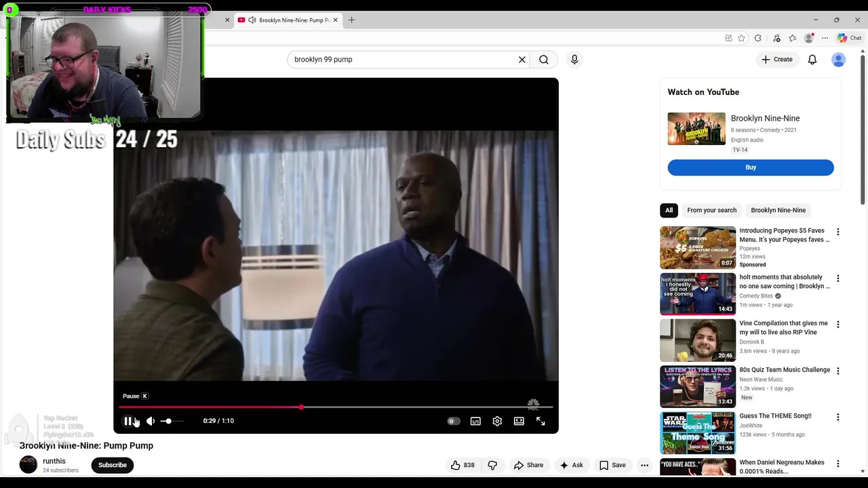Open options for Vine Compilation video
The height and width of the screenshot is (488, 868).
(x=838, y=325)
